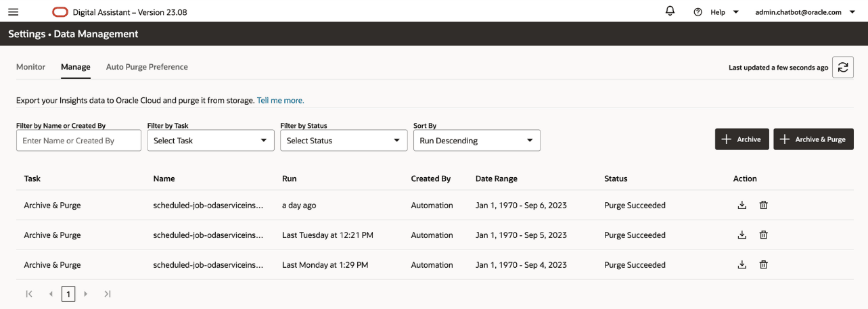Switch to Auto Purge Preference tab
868x309 pixels.
(x=147, y=67)
